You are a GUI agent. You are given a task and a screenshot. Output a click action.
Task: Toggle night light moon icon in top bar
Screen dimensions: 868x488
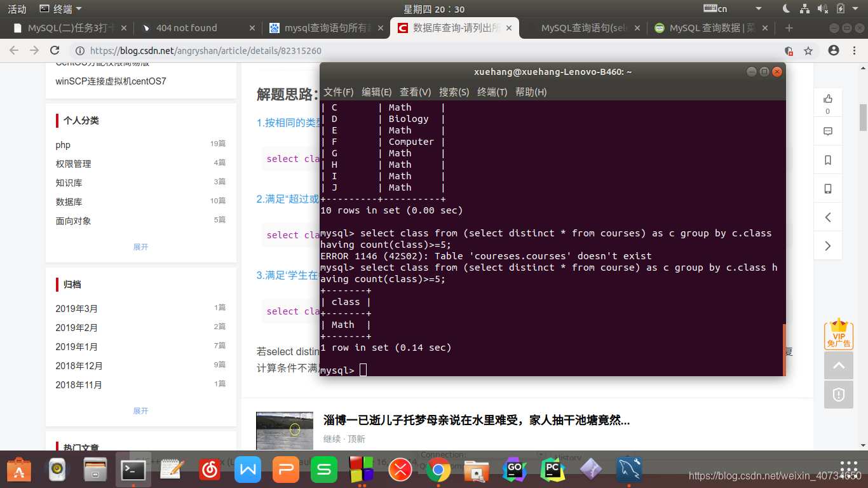point(786,9)
